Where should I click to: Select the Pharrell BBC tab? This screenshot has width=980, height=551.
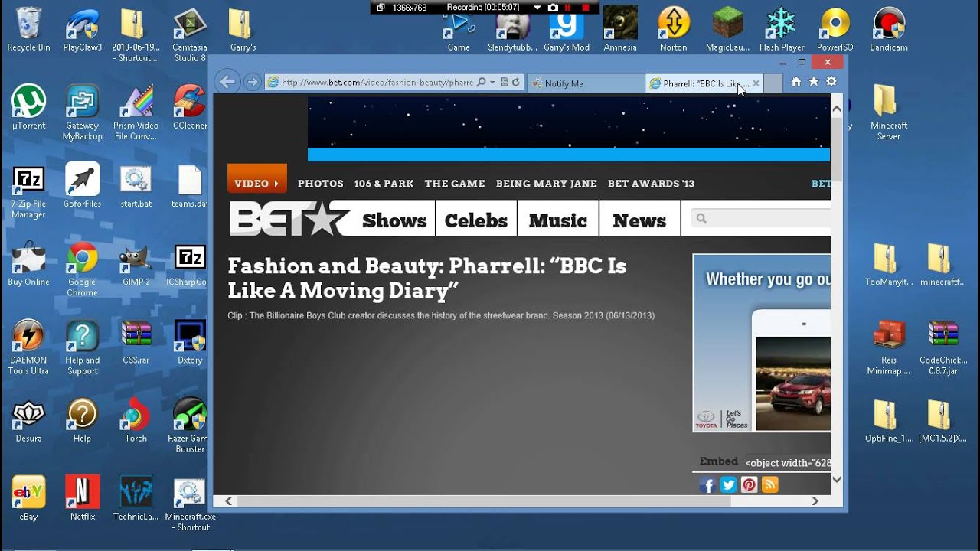click(704, 83)
